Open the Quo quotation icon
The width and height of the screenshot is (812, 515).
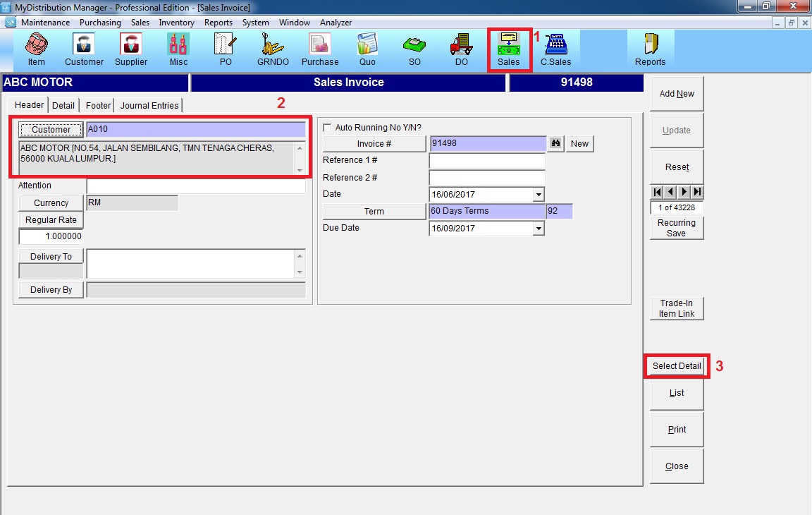coord(367,49)
